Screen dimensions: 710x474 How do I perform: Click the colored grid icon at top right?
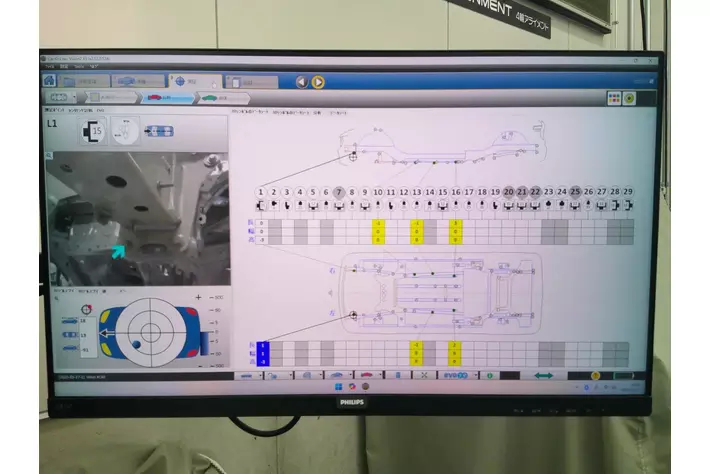point(615,98)
